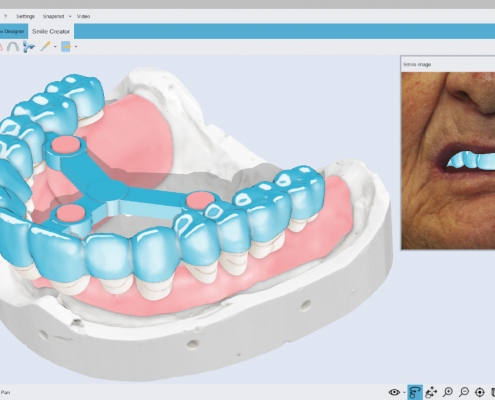Select the dental arch tool icon
The image size is (495, 400).
[13, 46]
